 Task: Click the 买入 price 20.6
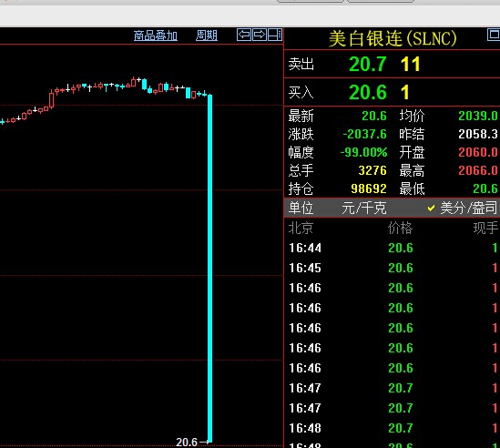pos(368,93)
